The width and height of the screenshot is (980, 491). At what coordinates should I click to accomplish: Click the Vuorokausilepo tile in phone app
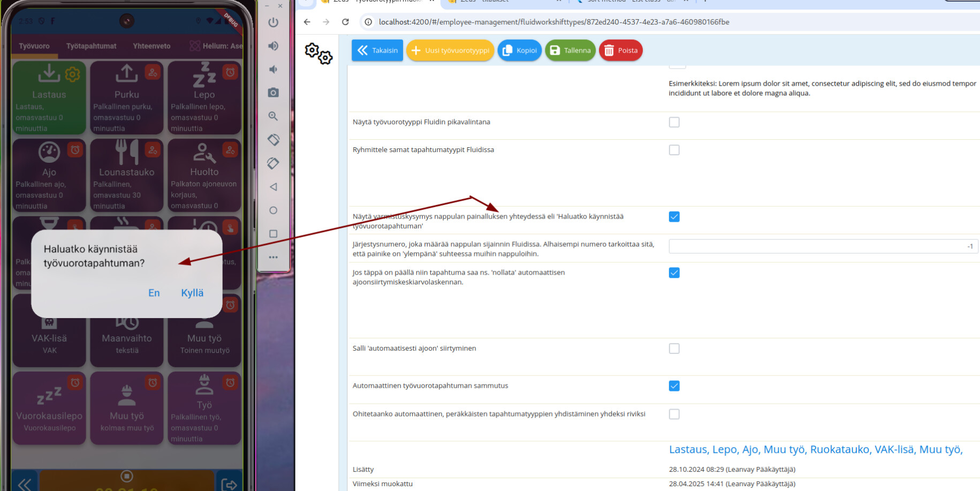(x=49, y=408)
